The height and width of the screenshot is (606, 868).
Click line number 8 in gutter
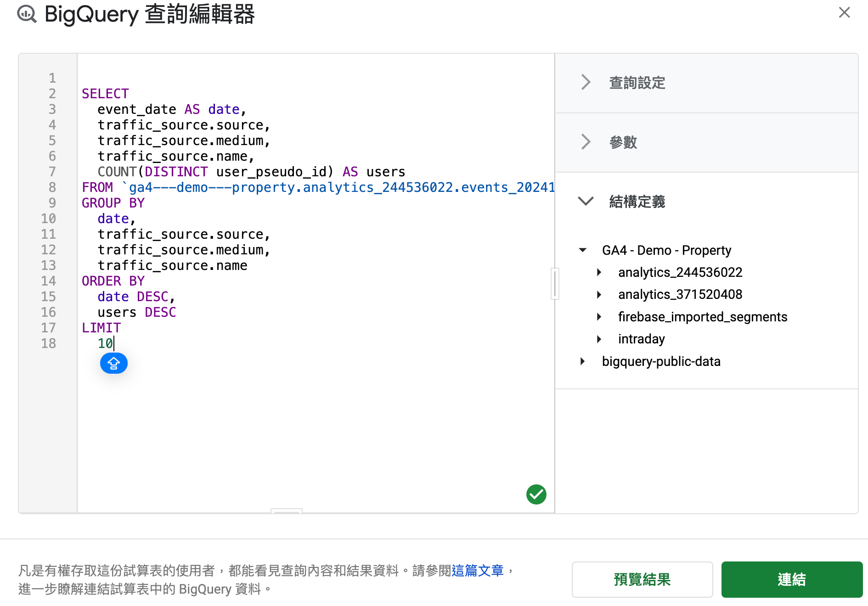coord(52,187)
